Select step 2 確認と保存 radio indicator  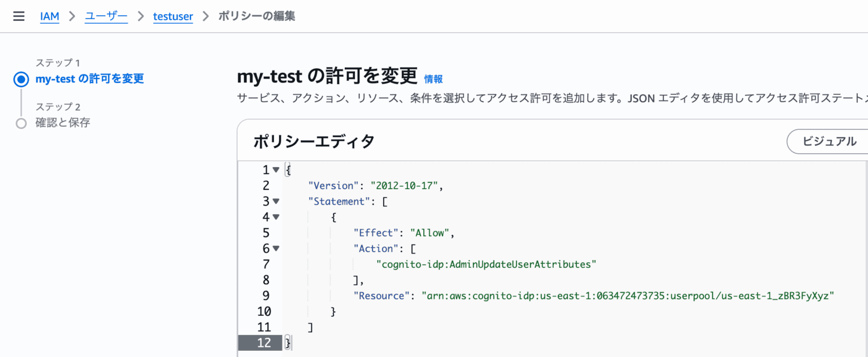21,123
